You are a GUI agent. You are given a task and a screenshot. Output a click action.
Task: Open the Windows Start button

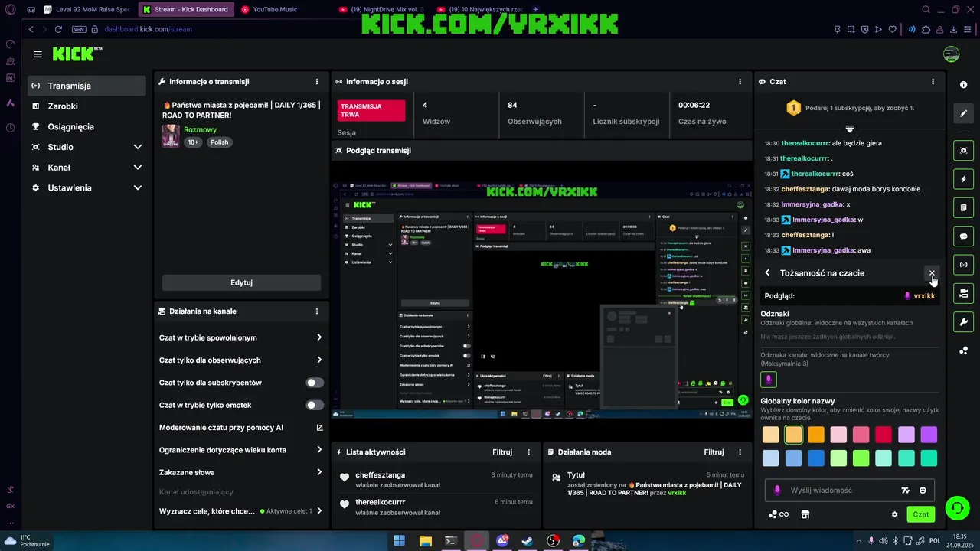[399, 541]
